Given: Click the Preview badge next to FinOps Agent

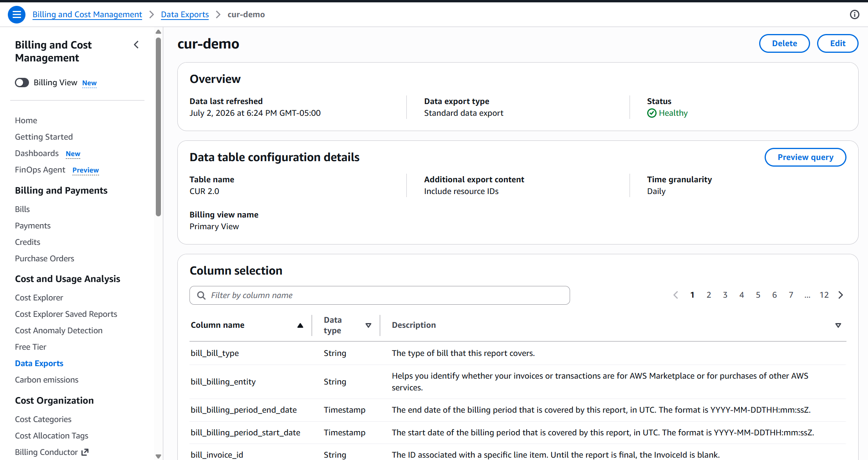Looking at the screenshot, I should (86, 170).
